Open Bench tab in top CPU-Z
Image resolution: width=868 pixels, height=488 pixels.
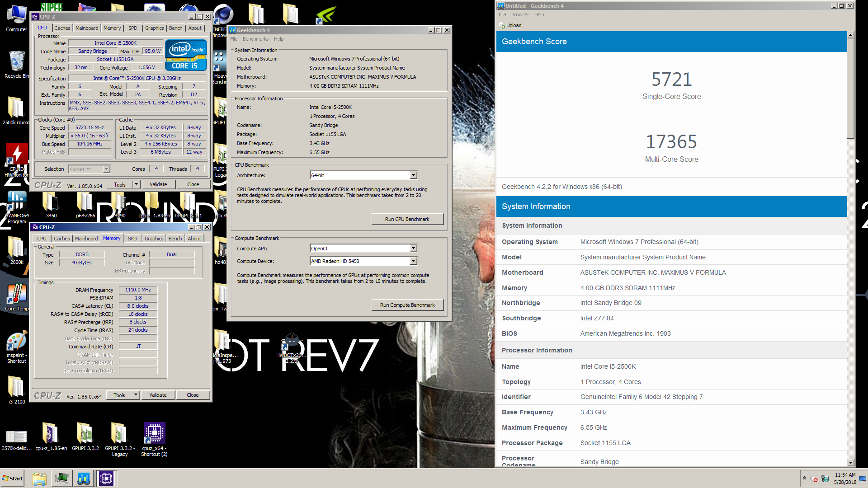point(175,28)
